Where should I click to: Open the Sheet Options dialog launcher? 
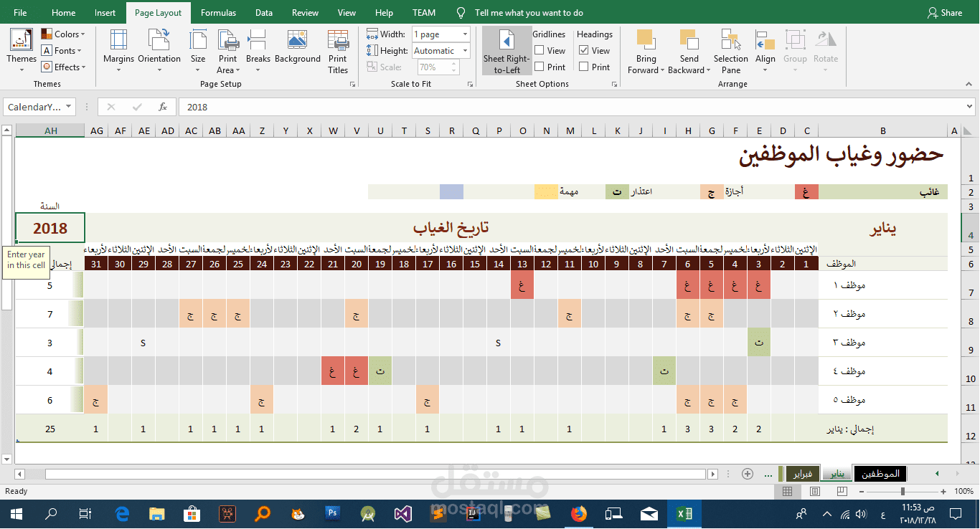(x=615, y=85)
